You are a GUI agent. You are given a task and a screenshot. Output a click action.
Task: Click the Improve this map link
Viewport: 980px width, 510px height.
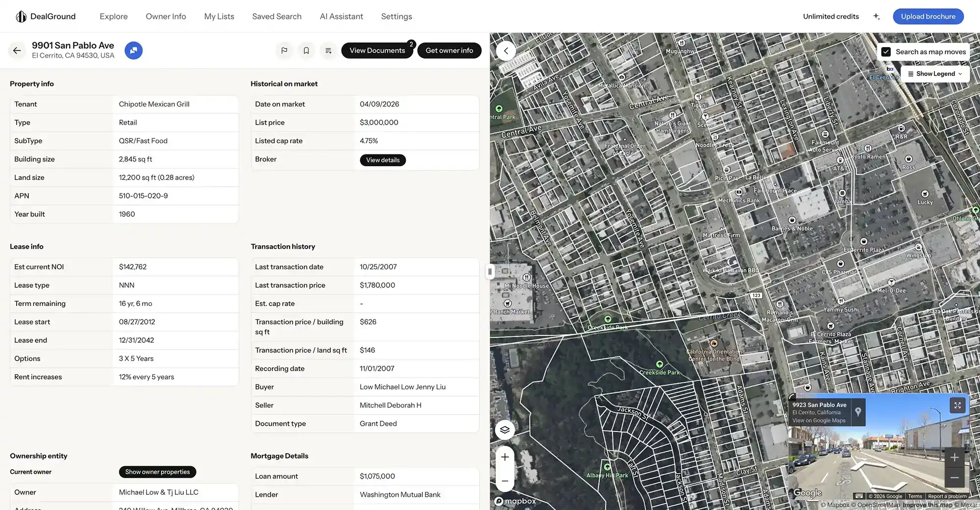coord(927,505)
